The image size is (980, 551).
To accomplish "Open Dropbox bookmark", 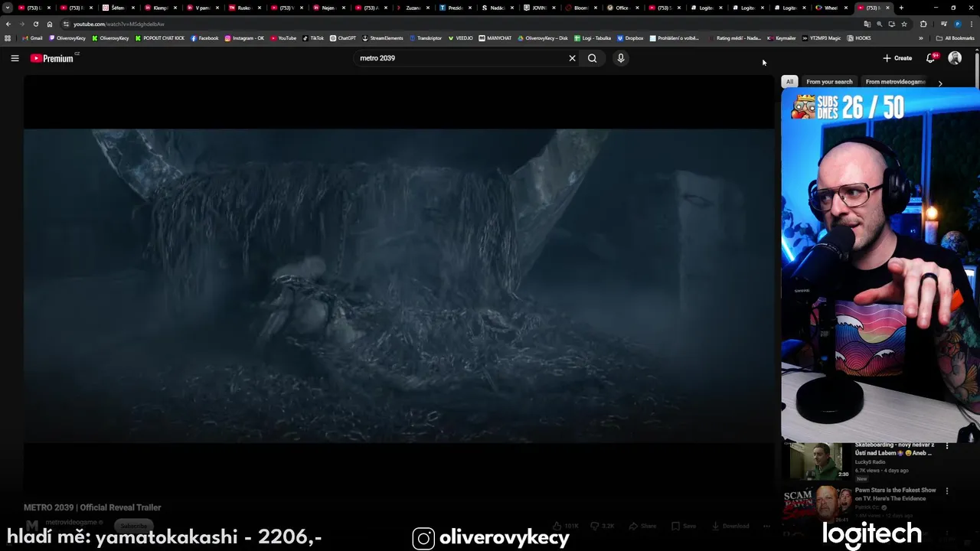I will click(x=630, y=37).
